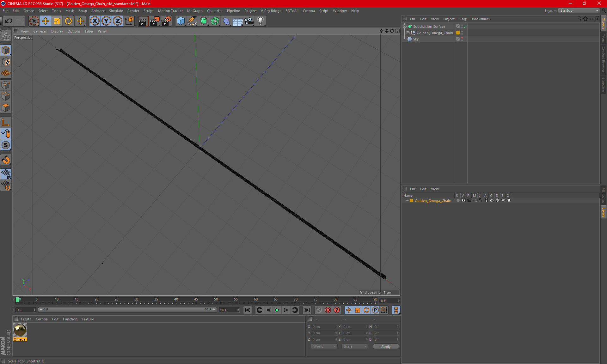Click the timeline range slider bar

click(127, 310)
